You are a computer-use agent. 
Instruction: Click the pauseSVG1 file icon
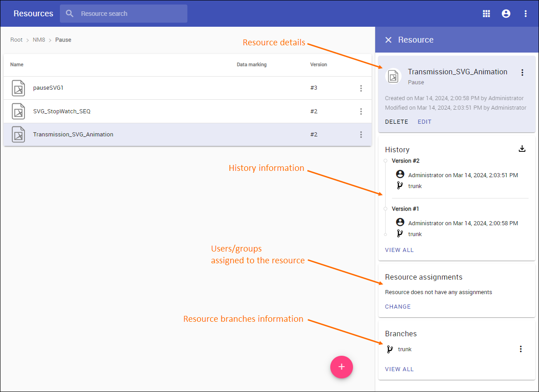coord(19,88)
